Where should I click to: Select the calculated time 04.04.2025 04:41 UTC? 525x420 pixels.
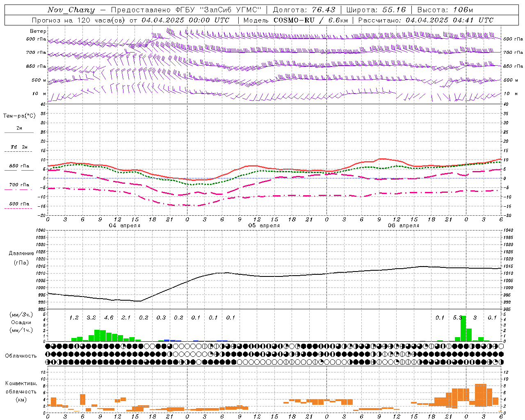(x=450, y=20)
